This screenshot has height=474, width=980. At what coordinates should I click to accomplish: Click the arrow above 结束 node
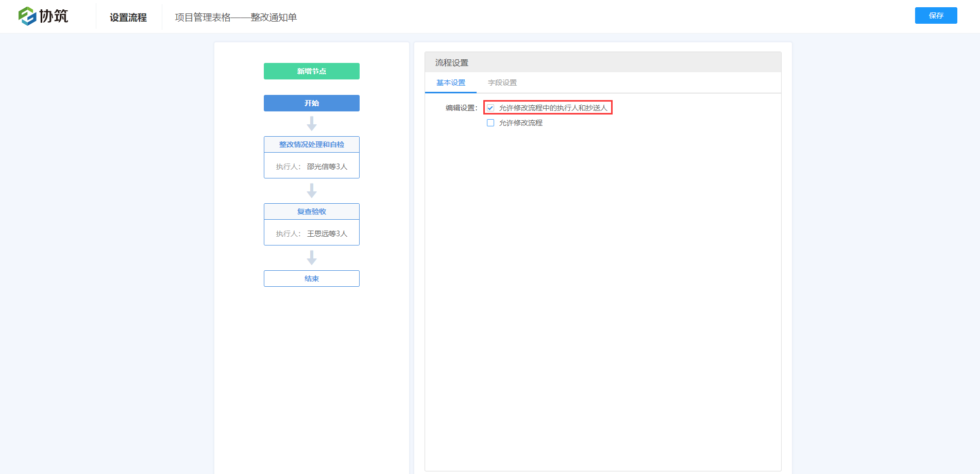[x=312, y=258]
